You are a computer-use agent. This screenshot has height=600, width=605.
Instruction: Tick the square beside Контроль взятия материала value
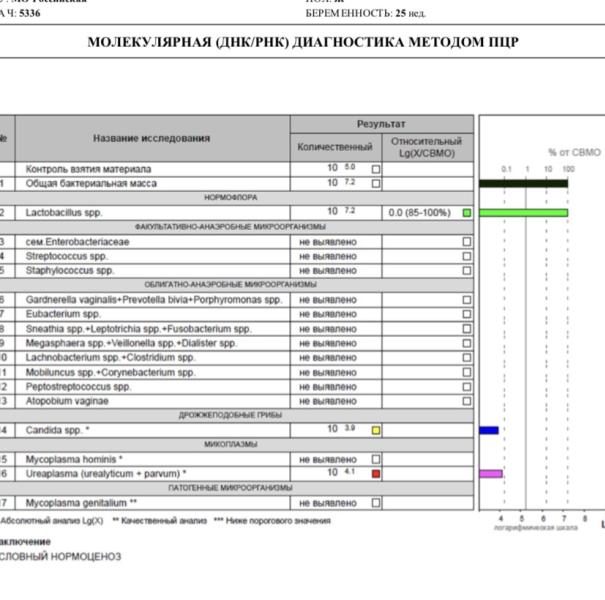pyautogui.click(x=376, y=169)
